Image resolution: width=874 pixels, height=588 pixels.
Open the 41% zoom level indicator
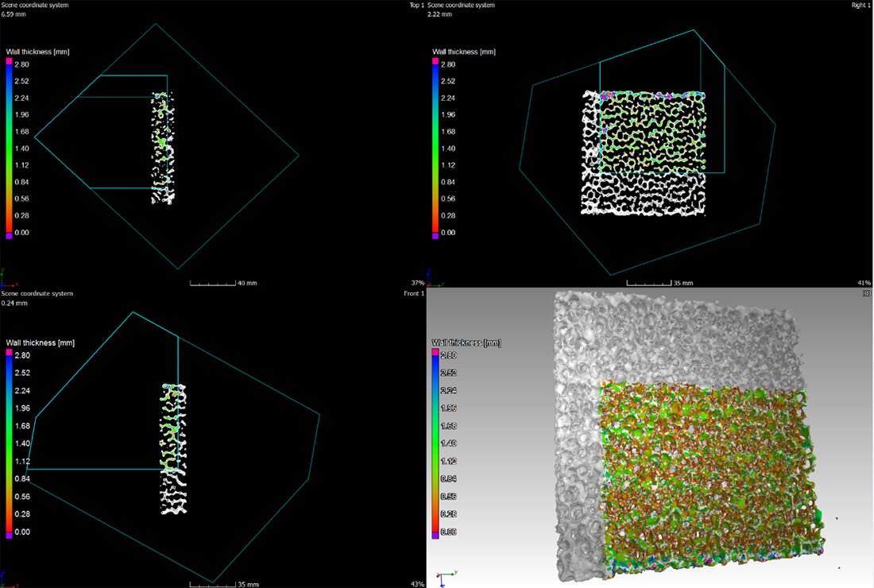pos(864,283)
